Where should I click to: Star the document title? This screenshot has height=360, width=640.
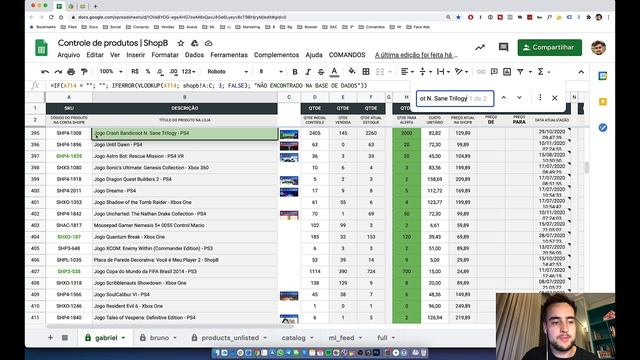[181, 43]
